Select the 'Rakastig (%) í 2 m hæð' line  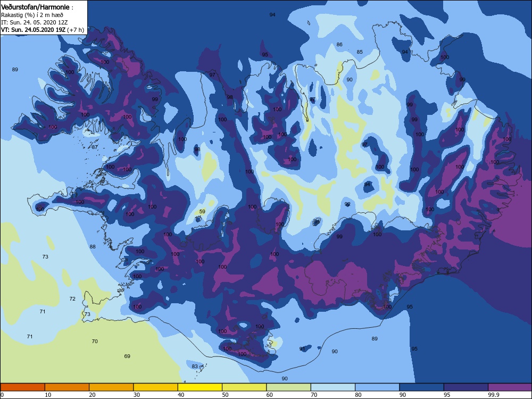coord(32,15)
